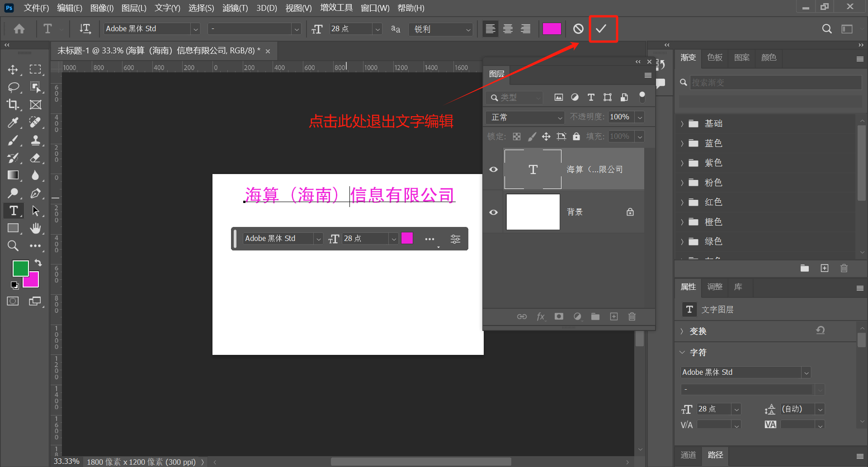Commit text edits with checkmark
Viewport: 868px width, 467px height.
(x=601, y=29)
